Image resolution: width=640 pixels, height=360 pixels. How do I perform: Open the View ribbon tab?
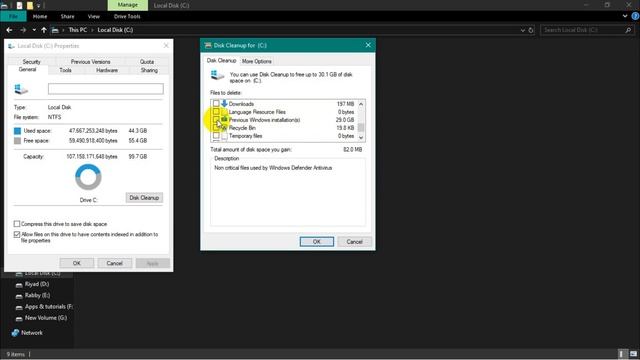pyautogui.click(x=93, y=16)
